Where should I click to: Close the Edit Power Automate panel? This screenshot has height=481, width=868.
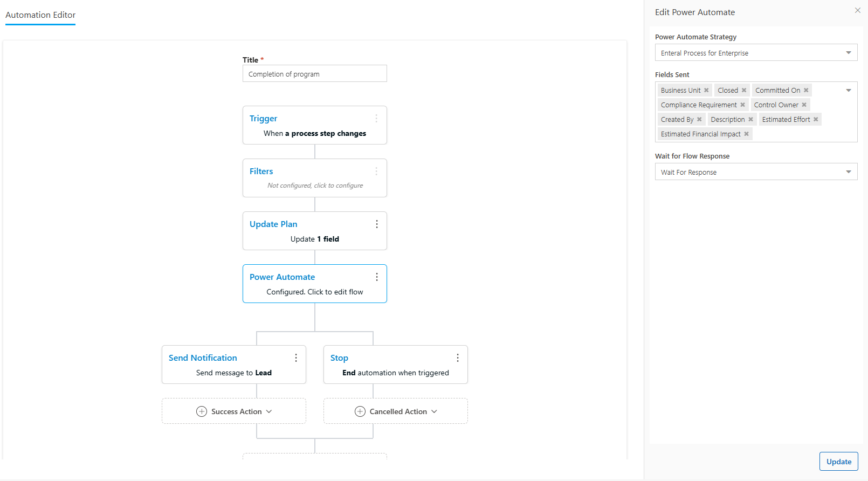858,10
